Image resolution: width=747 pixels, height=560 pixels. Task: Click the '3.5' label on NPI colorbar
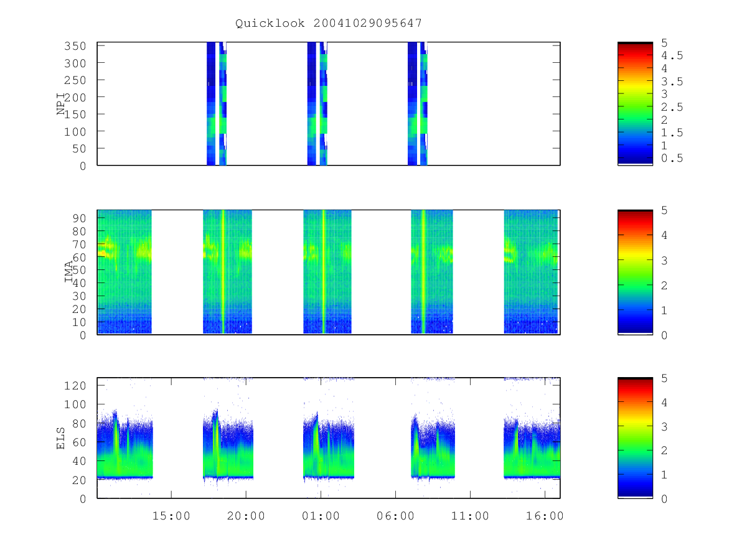(x=672, y=81)
